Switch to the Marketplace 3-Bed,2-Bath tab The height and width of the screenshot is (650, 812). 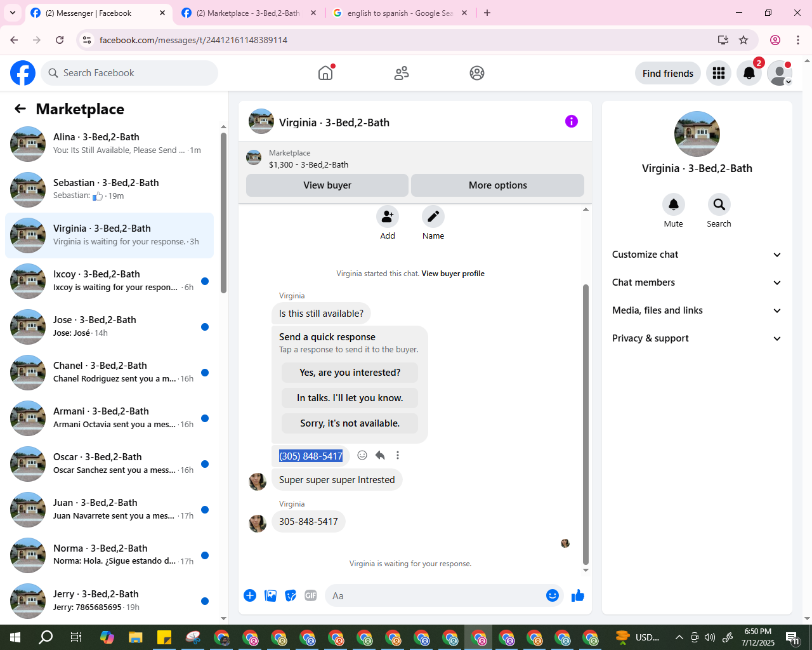[249, 13]
